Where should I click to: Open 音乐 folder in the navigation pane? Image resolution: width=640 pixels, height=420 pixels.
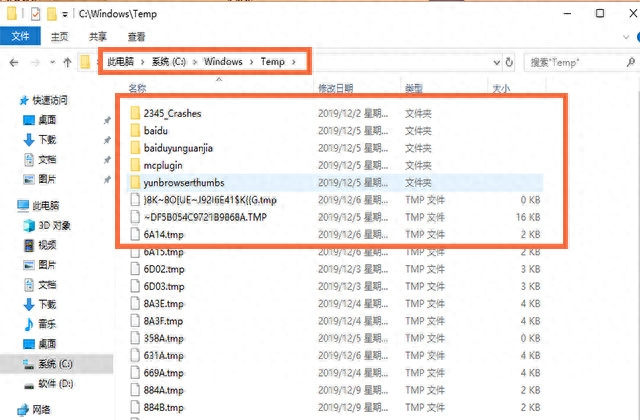tap(49, 324)
